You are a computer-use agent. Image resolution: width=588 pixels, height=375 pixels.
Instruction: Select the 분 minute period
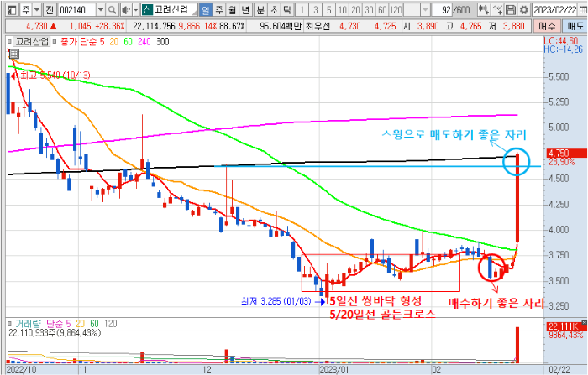[260, 10]
